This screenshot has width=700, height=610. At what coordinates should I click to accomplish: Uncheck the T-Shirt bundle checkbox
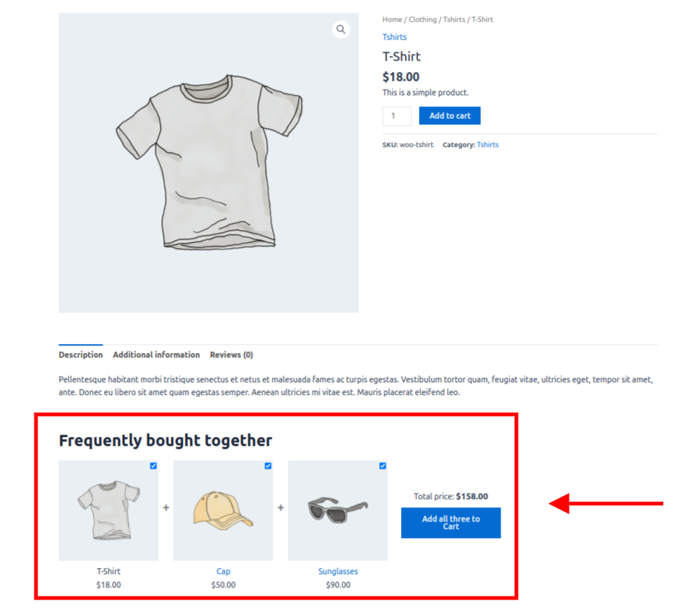point(154,466)
